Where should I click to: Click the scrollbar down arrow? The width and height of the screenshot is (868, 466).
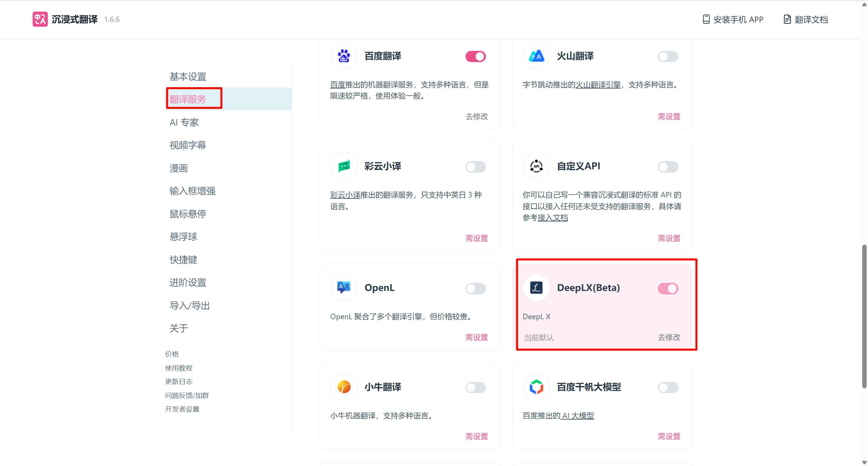(864, 462)
